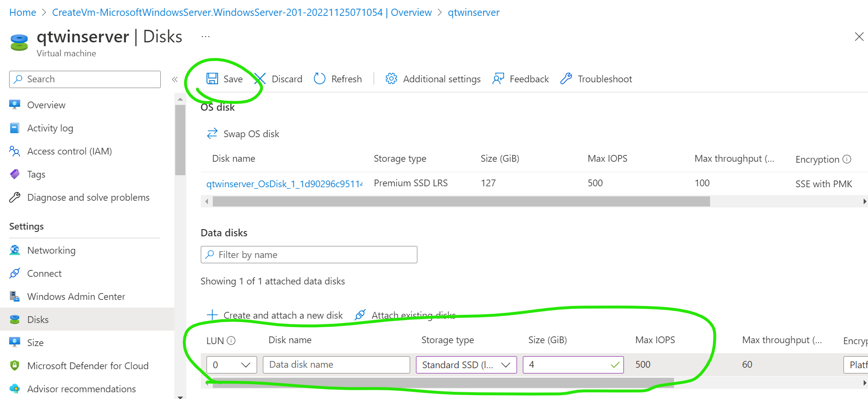Open Microsoft Defender for Cloud
Viewport: 868px width, 399px height.
click(87, 366)
